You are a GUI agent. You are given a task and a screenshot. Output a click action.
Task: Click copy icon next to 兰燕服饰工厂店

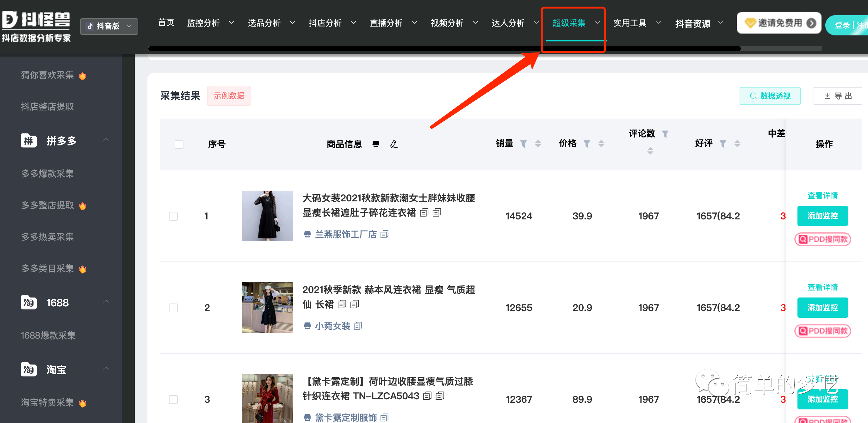click(x=385, y=234)
